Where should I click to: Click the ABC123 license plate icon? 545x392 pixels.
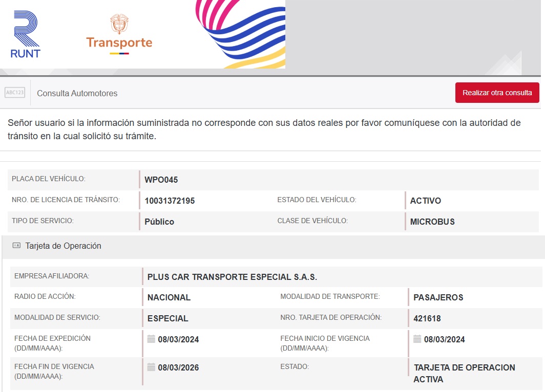15,93
